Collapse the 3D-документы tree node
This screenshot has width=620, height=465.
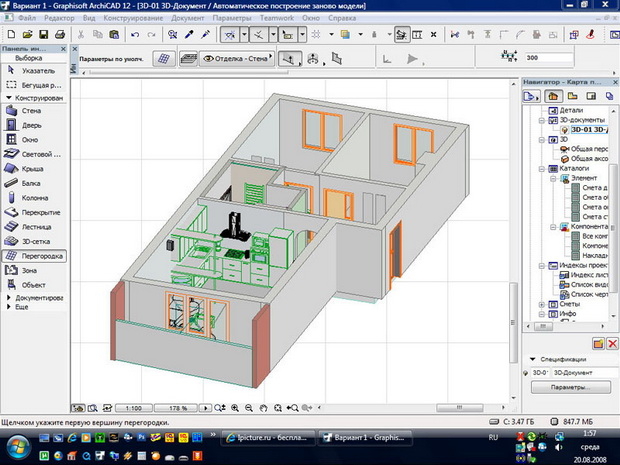[x=542, y=120]
